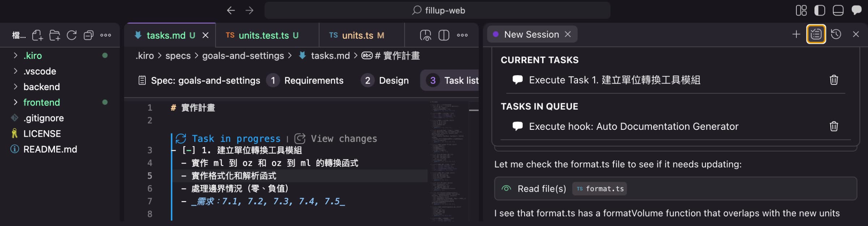Screen dimensions: 868x226
Task: Click Spec: goals-and-settings label
Action: coord(205,80)
